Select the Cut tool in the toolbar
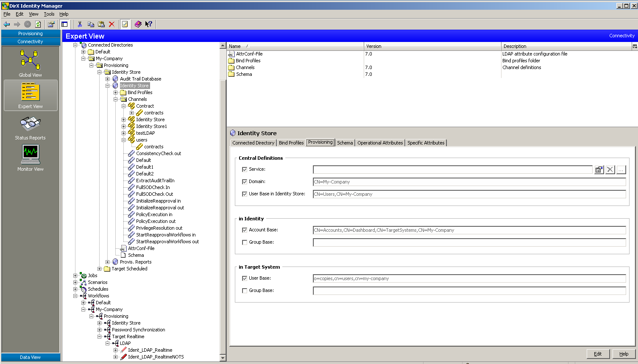The width and height of the screenshot is (638, 364). pyautogui.click(x=80, y=24)
